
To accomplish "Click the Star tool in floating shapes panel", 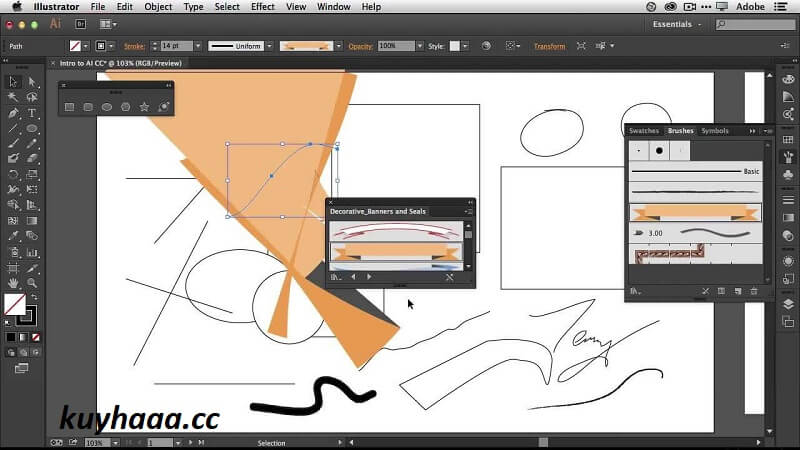I will [144, 107].
